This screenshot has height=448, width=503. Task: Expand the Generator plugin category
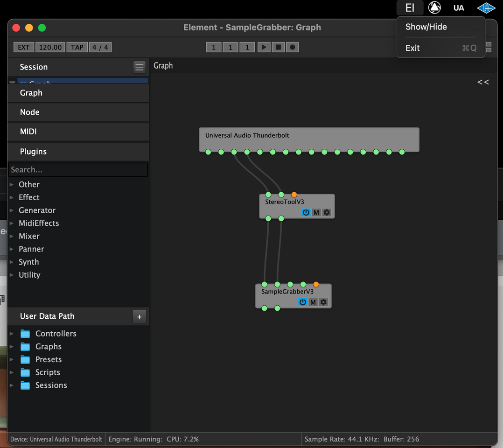tap(12, 210)
